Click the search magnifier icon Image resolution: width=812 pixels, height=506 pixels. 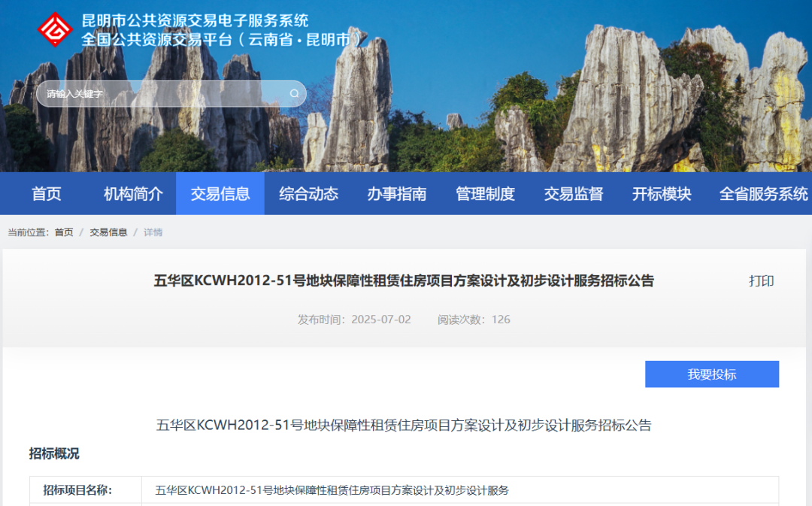pos(295,93)
